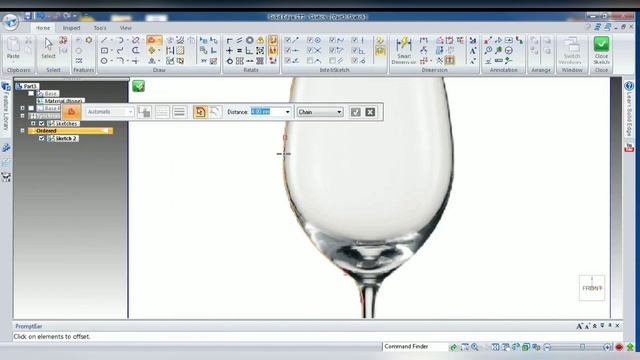Open the Paste options dropdown arrow
The width and height of the screenshot is (640, 360).
[13, 62]
